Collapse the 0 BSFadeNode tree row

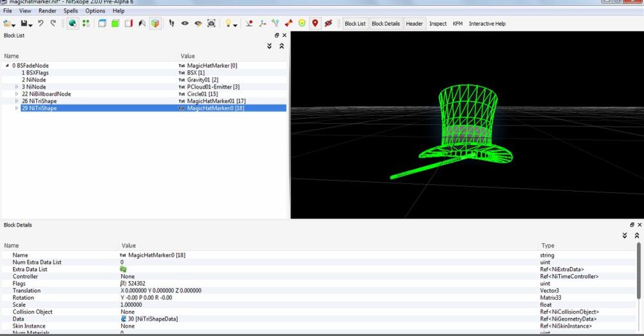coord(7,65)
